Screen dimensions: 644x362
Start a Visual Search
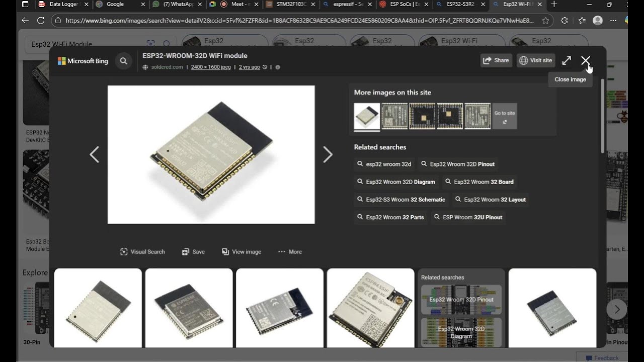tap(142, 252)
